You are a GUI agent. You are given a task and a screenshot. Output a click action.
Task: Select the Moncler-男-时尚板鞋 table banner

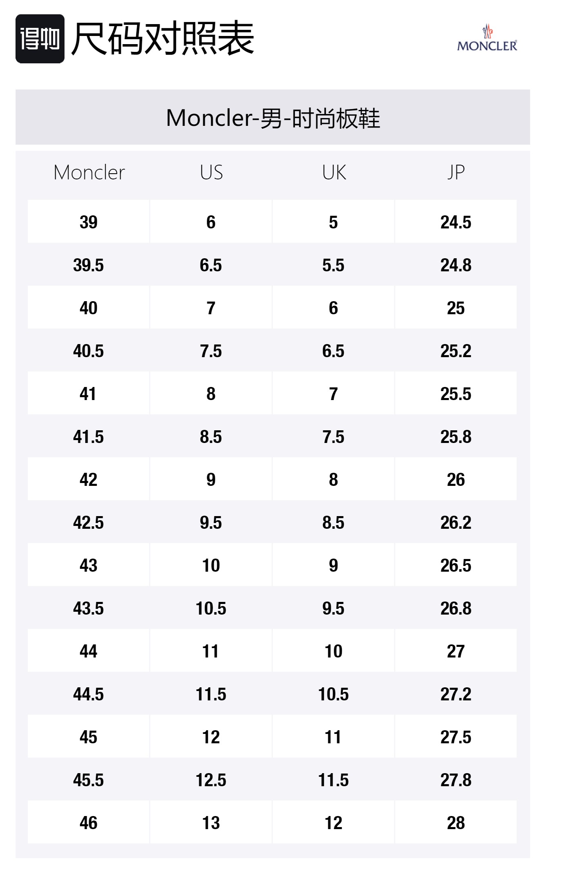click(273, 118)
